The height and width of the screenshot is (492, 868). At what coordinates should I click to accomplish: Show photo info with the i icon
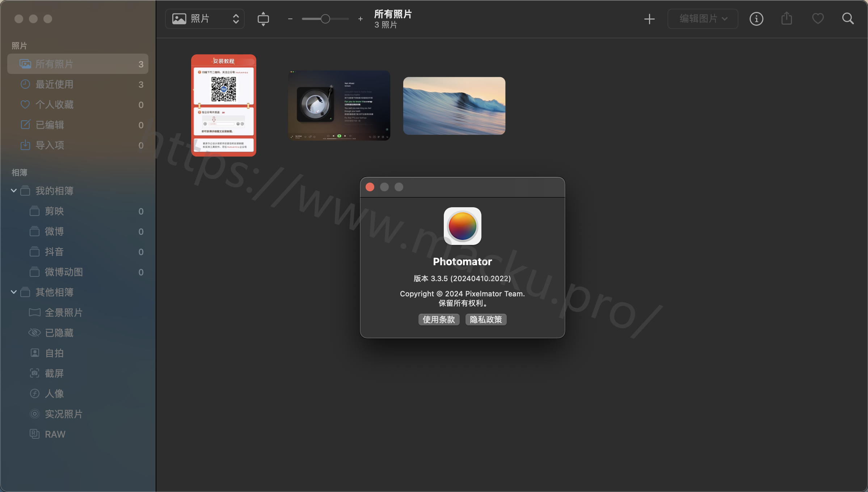[756, 19]
